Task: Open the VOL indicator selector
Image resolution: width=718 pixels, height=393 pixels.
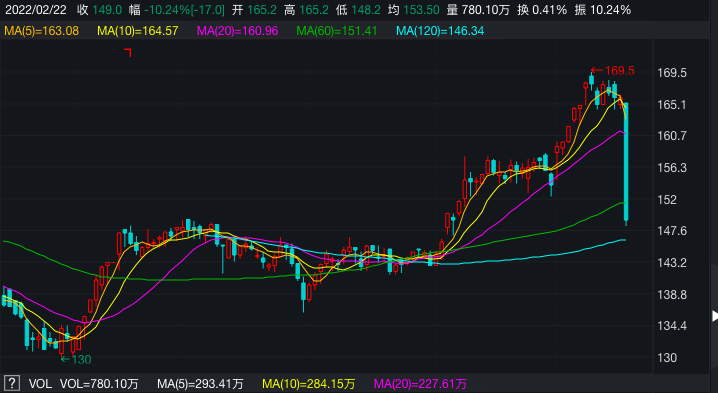Action: [x=40, y=383]
